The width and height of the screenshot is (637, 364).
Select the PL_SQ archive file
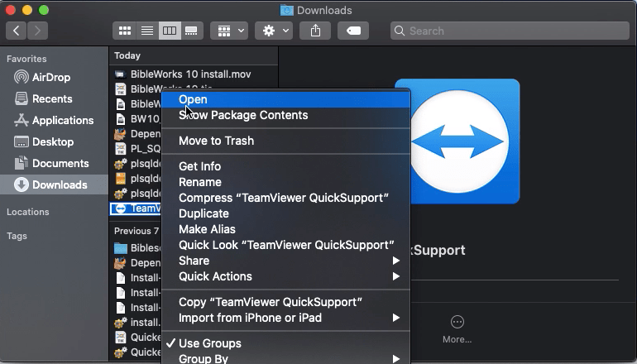coord(136,149)
